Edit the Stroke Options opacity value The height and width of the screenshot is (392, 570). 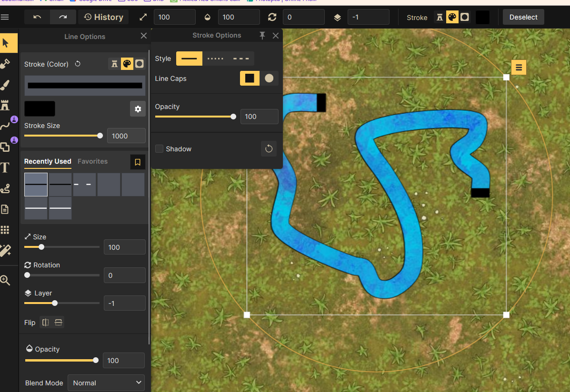(x=259, y=117)
